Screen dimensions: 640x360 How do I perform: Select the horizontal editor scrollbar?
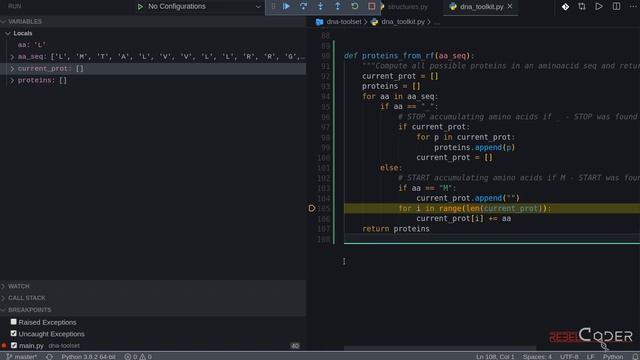click(x=440, y=348)
